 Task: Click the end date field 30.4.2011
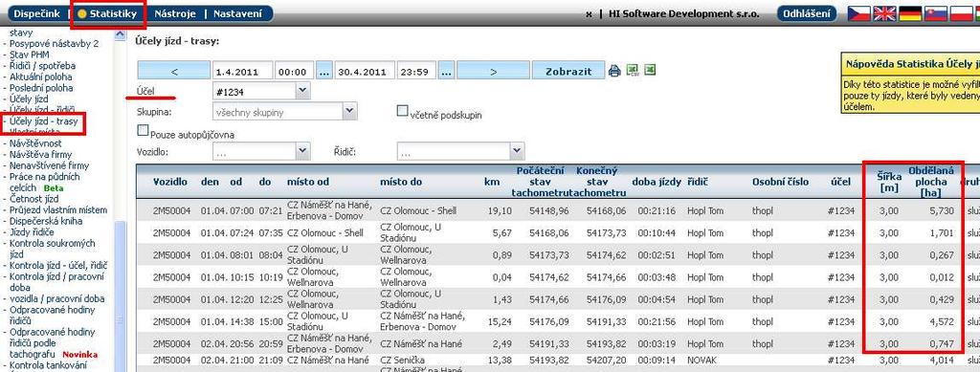click(x=365, y=71)
